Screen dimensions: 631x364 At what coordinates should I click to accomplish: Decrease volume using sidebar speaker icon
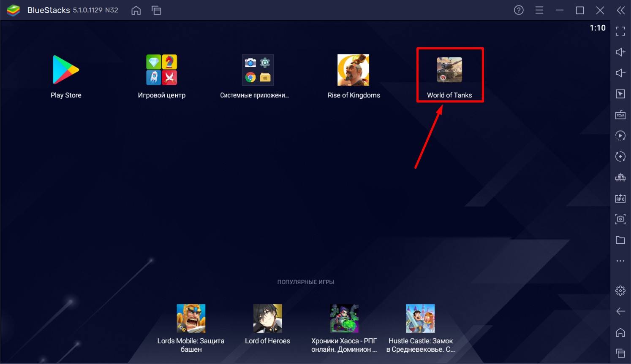coord(620,73)
